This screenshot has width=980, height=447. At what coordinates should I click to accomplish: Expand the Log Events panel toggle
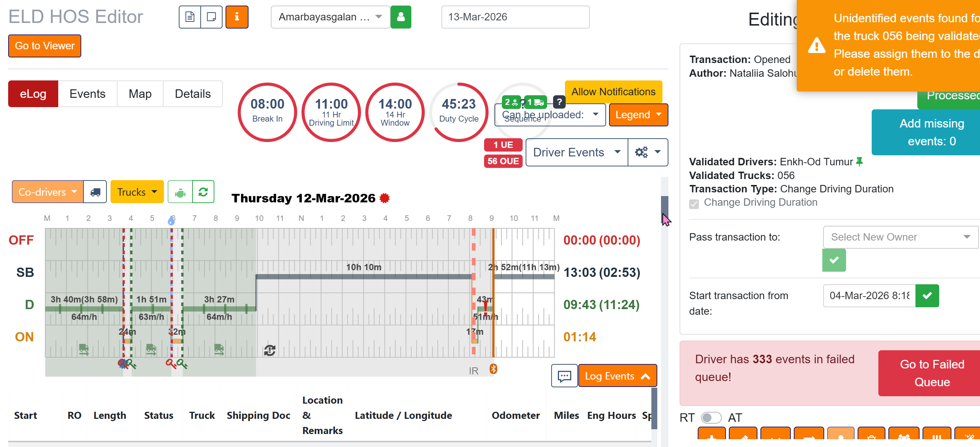coord(617,376)
